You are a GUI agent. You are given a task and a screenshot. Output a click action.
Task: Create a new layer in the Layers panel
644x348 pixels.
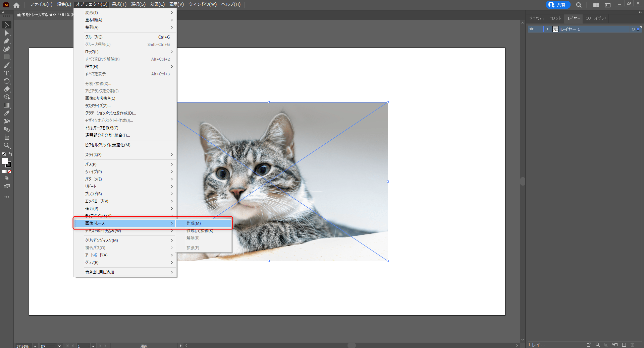tap(624, 345)
